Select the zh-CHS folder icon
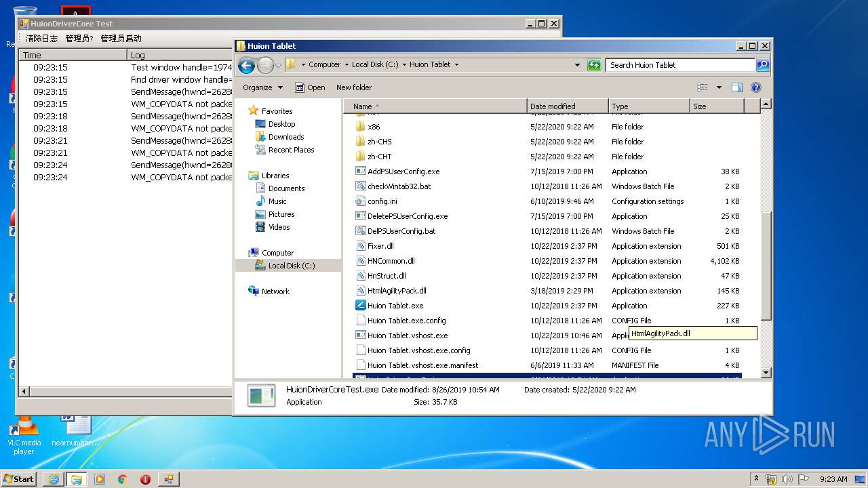This screenshot has width=868, height=488. (x=361, y=142)
